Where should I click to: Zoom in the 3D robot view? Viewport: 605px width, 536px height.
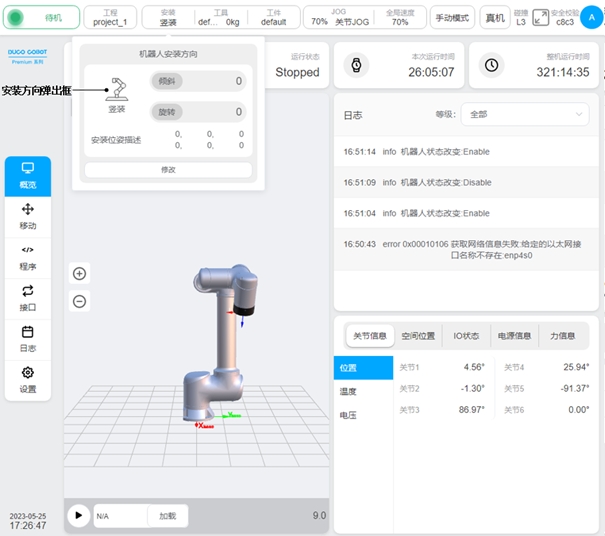[x=80, y=274]
